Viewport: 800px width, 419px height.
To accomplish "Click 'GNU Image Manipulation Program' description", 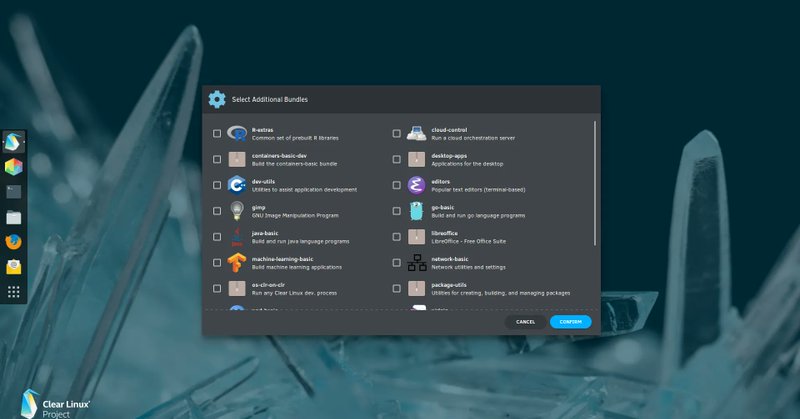I will point(295,215).
